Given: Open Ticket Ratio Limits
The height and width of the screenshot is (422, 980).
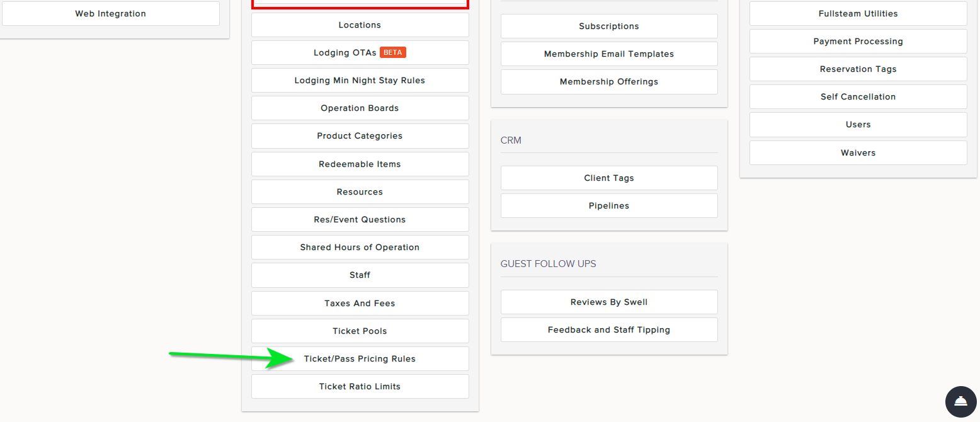Looking at the screenshot, I should tap(360, 386).
